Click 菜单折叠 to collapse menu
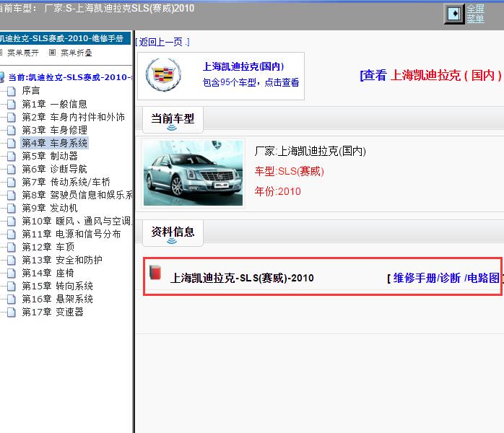The height and width of the screenshot is (433, 504). click(77, 53)
